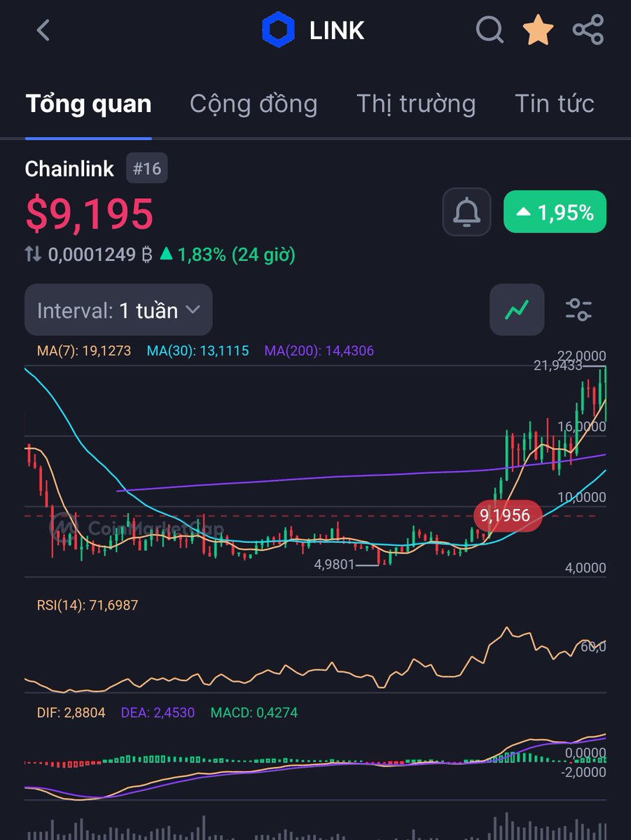Select the MA(200): 14,4306 label
The width and height of the screenshot is (631, 840).
point(319,351)
